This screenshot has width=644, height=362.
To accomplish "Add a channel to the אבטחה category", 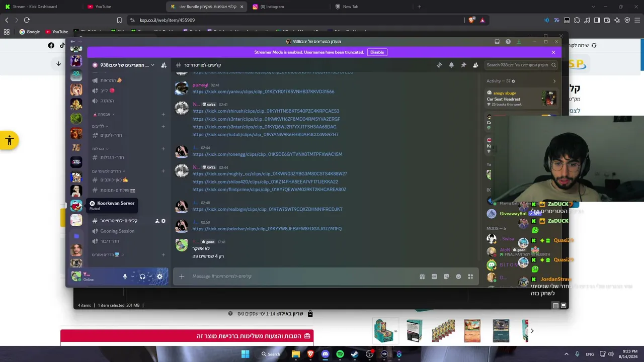I will [163, 114].
